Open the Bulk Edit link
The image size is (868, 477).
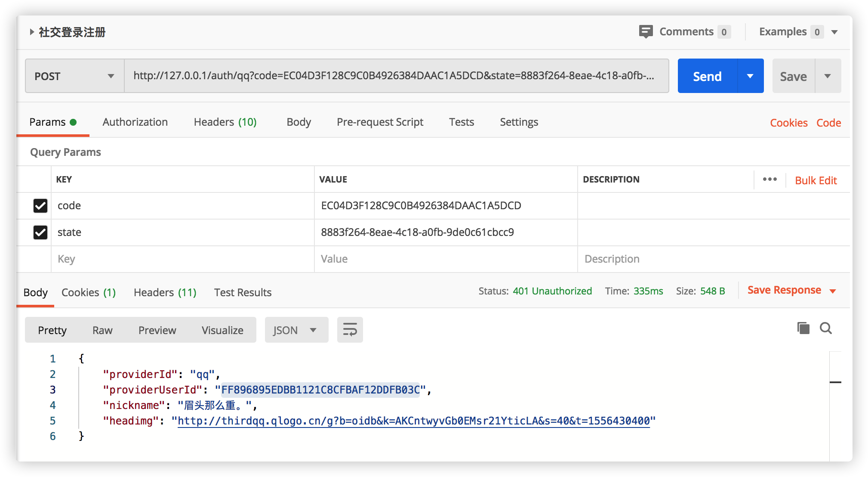tap(816, 180)
